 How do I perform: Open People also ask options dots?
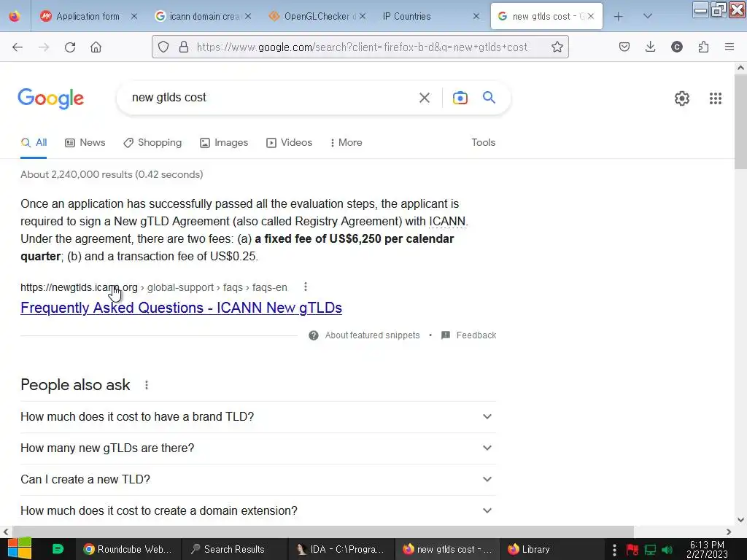click(146, 385)
